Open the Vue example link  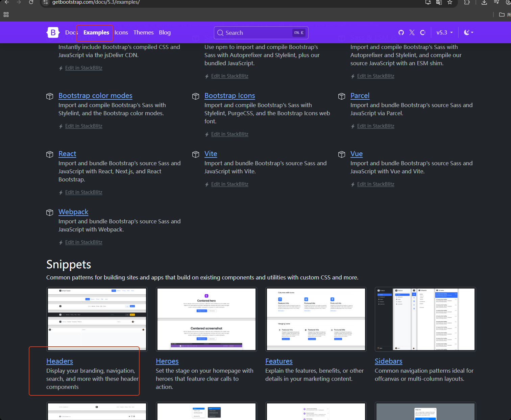pos(357,154)
